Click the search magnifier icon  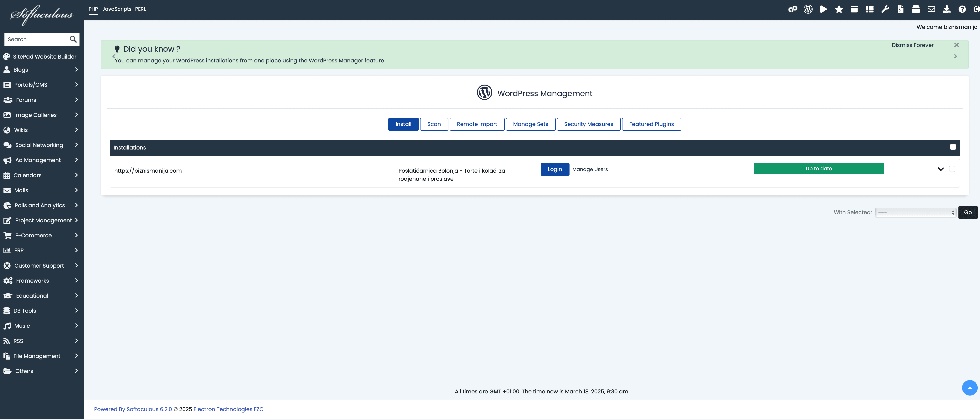[73, 39]
